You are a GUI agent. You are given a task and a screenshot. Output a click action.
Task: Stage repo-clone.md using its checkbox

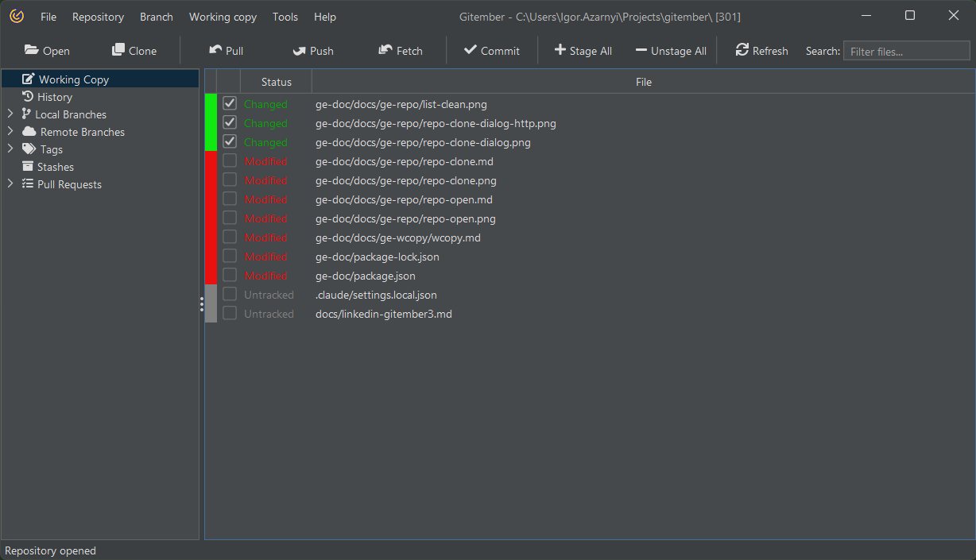230,161
